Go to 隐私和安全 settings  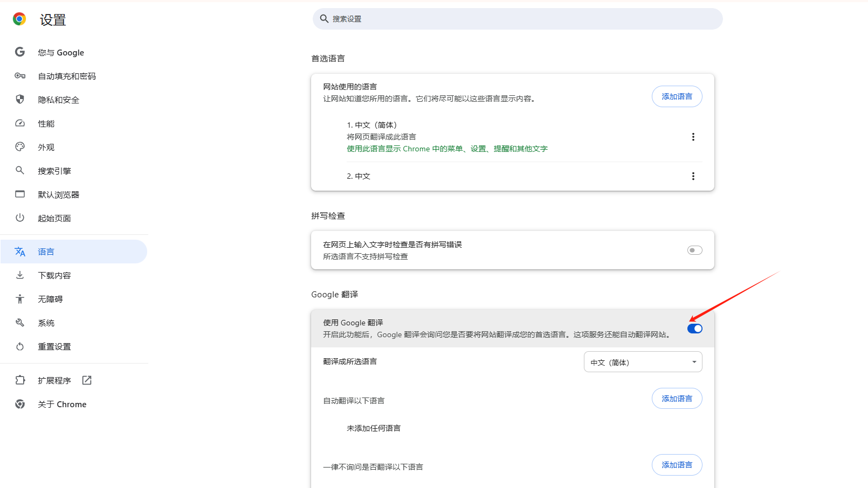pyautogui.click(x=74, y=100)
